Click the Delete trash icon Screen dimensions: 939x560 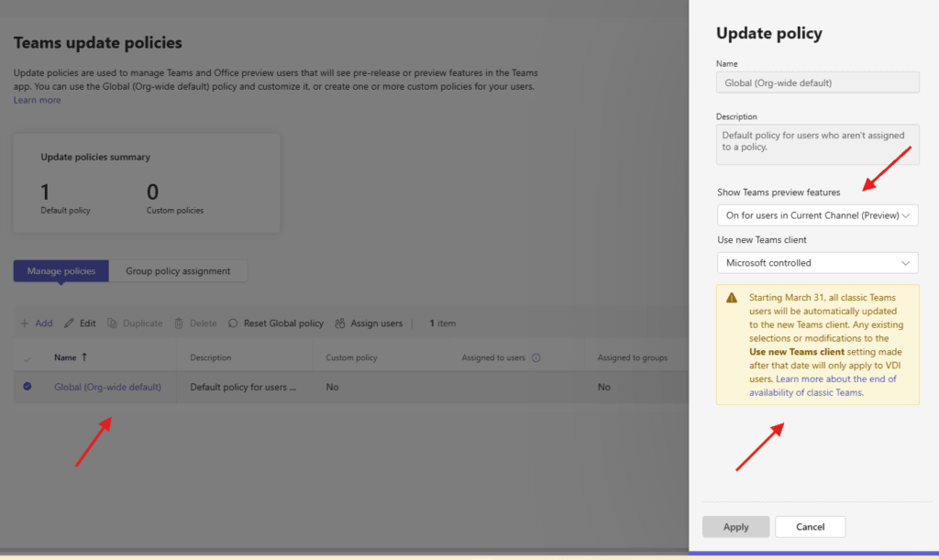[x=180, y=324]
